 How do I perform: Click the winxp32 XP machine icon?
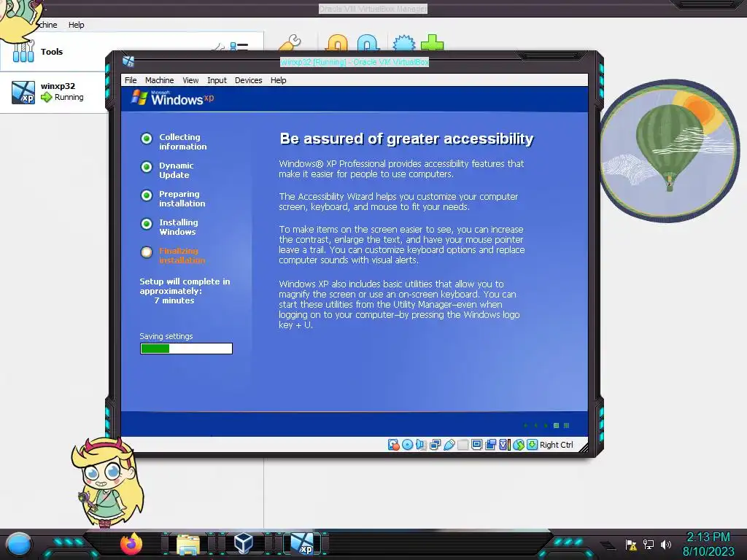coord(23,93)
